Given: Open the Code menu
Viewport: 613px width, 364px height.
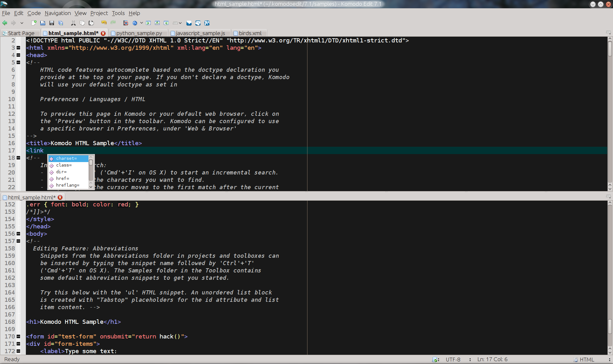Looking at the screenshot, I should coord(34,13).
